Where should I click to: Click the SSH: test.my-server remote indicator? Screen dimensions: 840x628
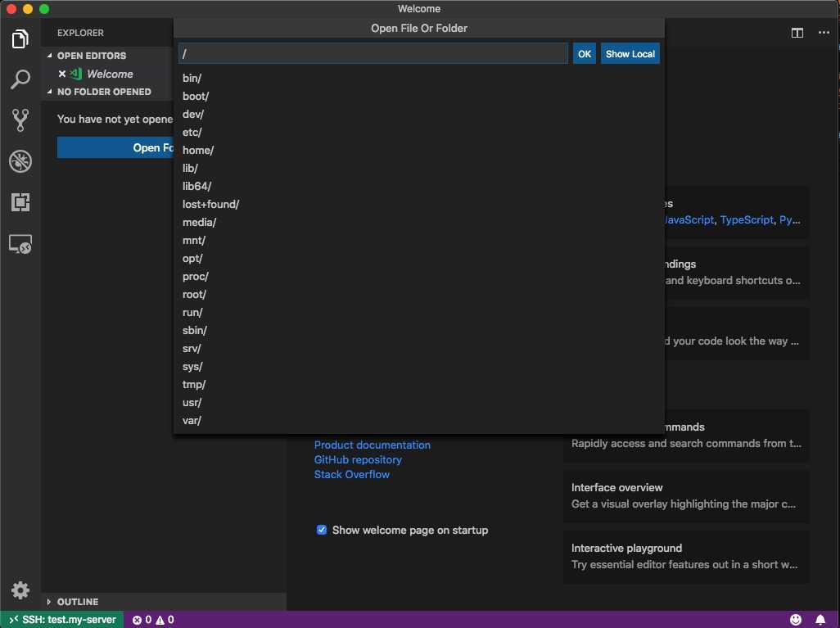tap(62, 620)
